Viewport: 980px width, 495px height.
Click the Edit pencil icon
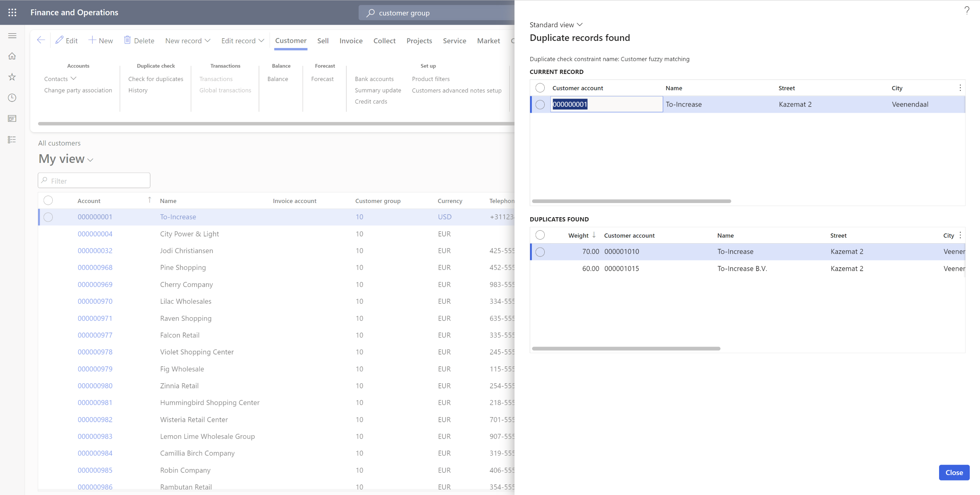coord(59,40)
